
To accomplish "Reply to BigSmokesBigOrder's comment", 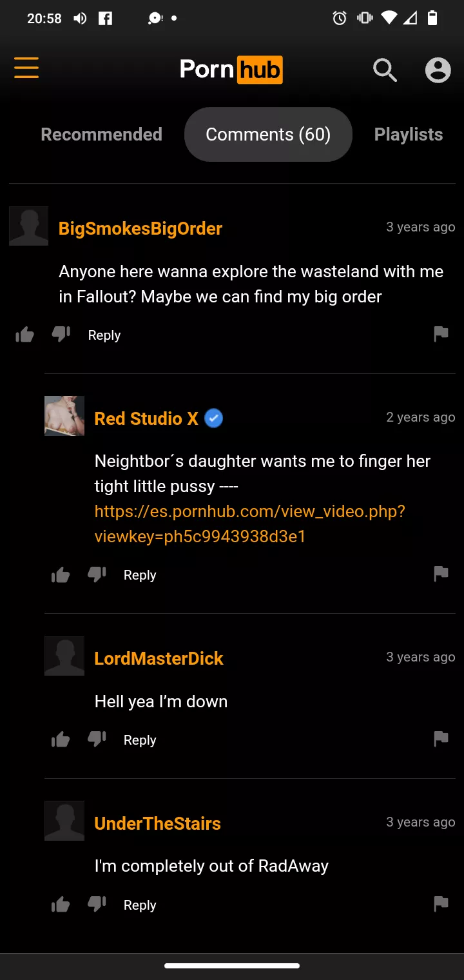I will click(104, 335).
